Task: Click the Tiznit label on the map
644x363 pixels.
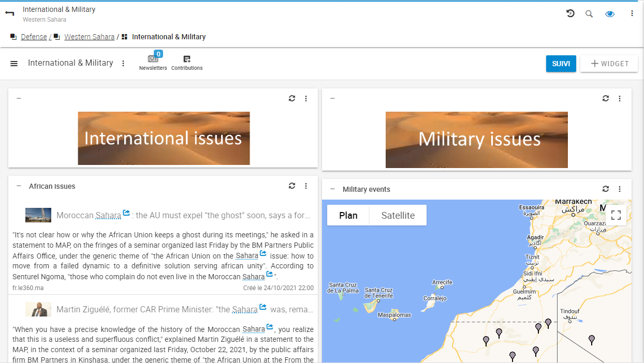Action: (532, 259)
